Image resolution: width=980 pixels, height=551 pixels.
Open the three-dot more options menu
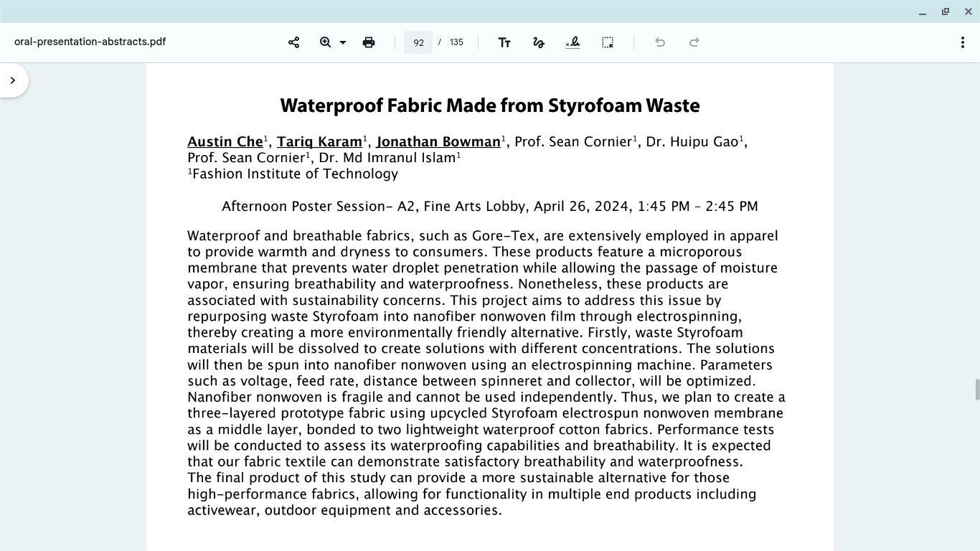point(963,42)
